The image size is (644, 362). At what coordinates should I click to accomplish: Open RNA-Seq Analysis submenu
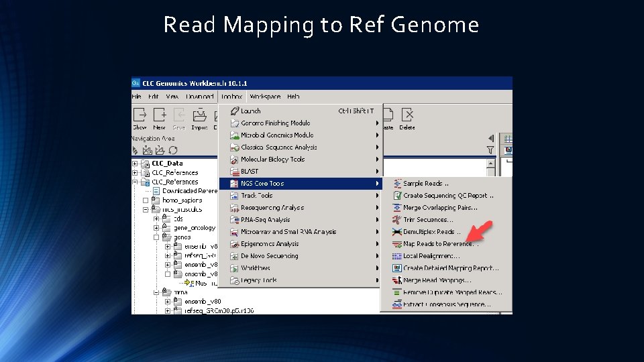pyautogui.click(x=301, y=220)
